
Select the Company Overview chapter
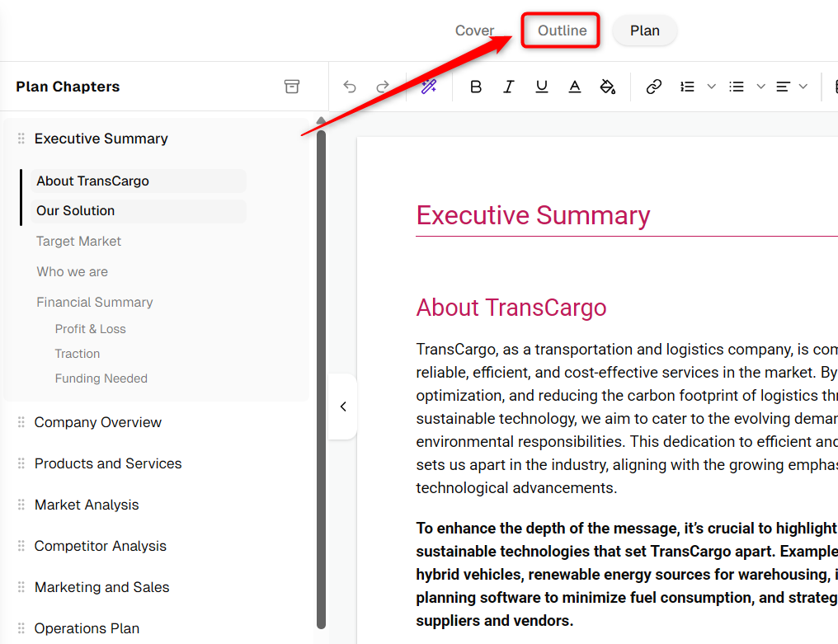[98, 422]
